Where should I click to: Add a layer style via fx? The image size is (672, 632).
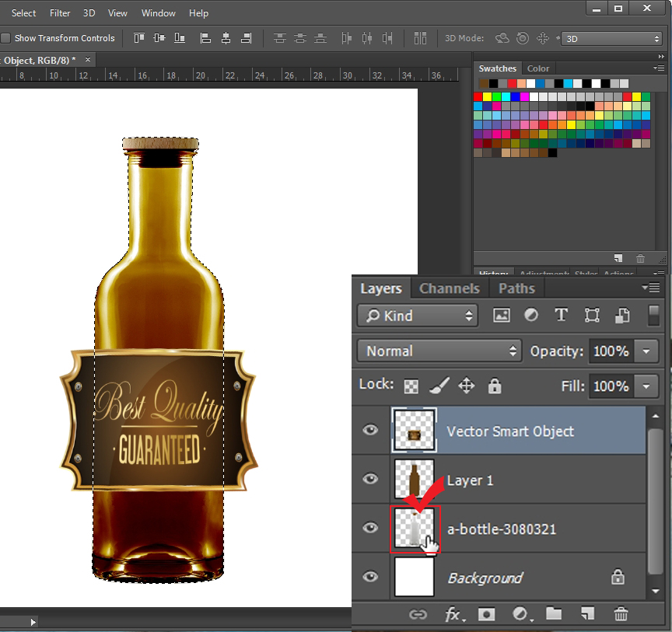(453, 615)
